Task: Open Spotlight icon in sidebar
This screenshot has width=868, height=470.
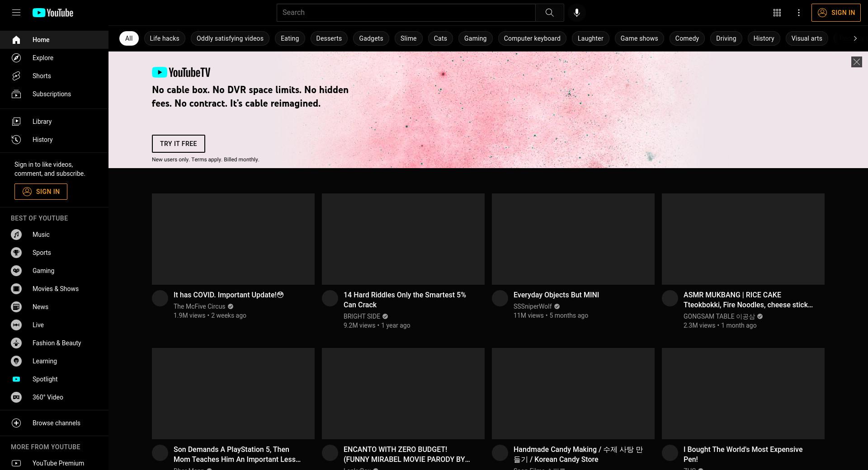Action: [x=16, y=379]
